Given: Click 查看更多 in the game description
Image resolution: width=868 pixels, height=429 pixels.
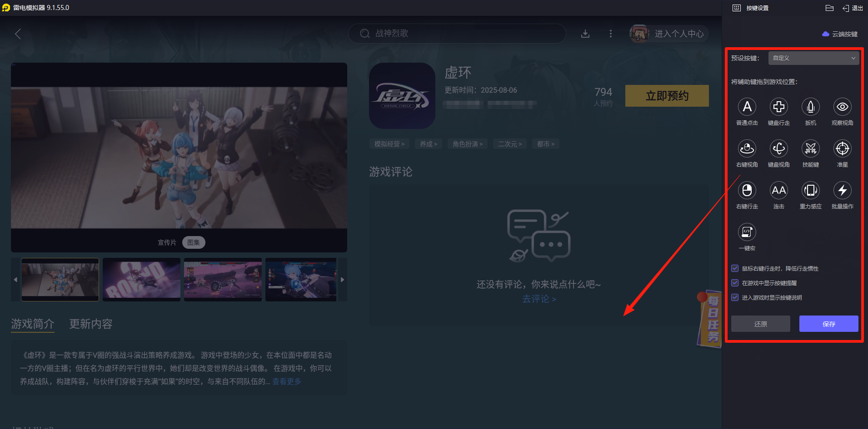Looking at the screenshot, I should (287, 381).
